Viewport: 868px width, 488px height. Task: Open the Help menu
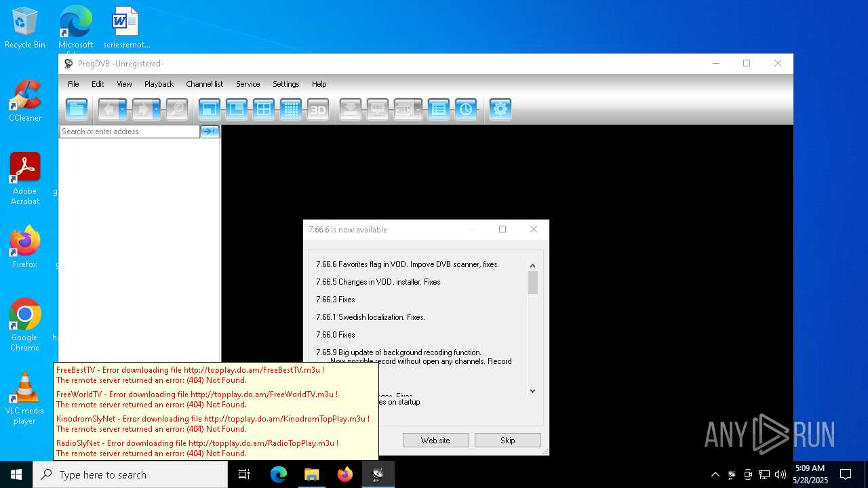click(319, 84)
